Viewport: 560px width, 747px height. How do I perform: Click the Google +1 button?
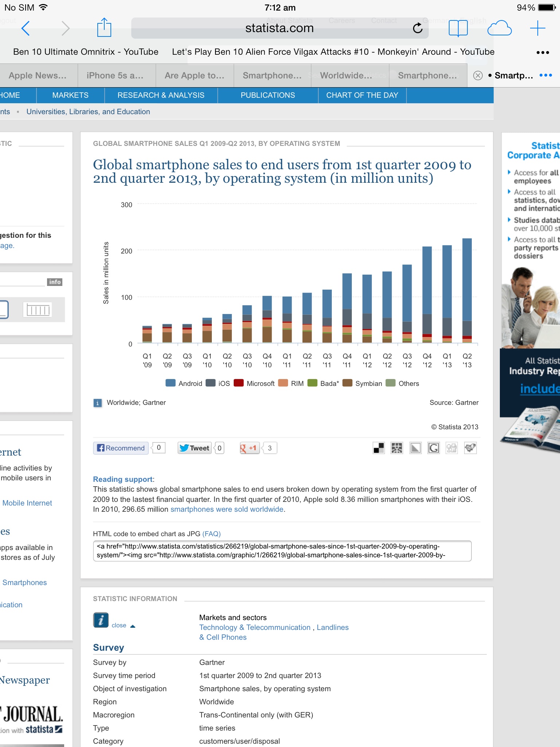coord(249,448)
